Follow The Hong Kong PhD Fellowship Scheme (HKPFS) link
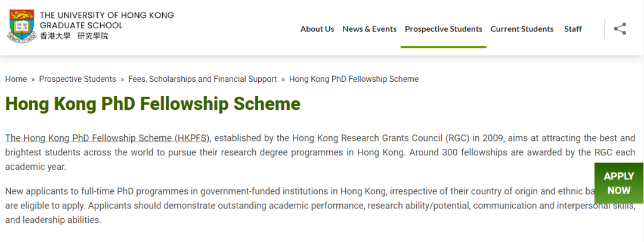 [107, 138]
